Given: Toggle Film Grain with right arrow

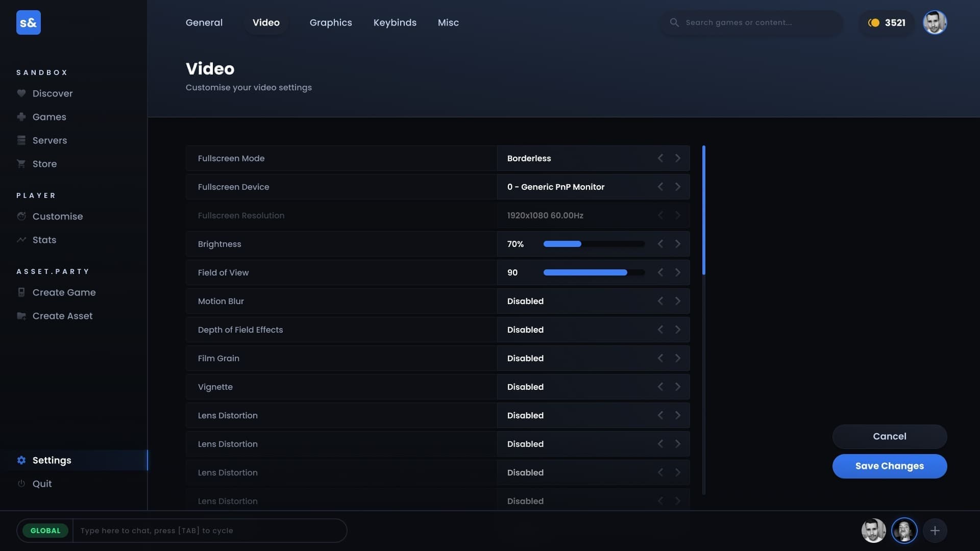Looking at the screenshot, I should [x=678, y=358].
